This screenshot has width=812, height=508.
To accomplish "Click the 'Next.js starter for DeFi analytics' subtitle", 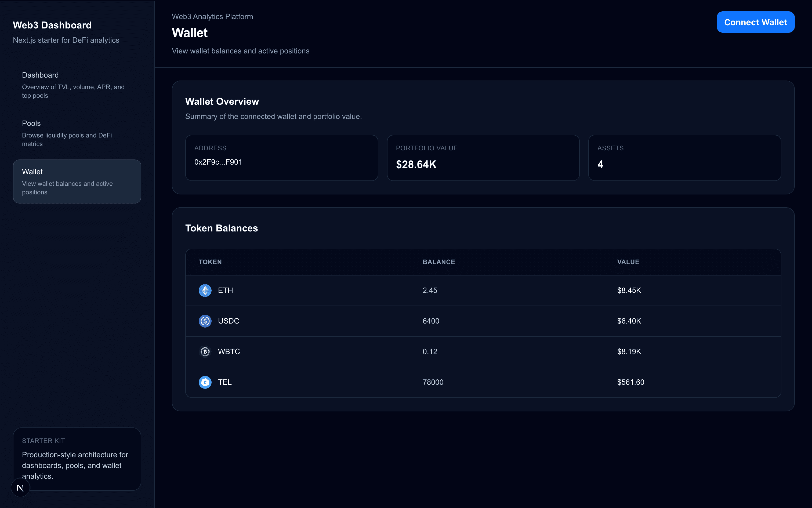I will pos(66,40).
